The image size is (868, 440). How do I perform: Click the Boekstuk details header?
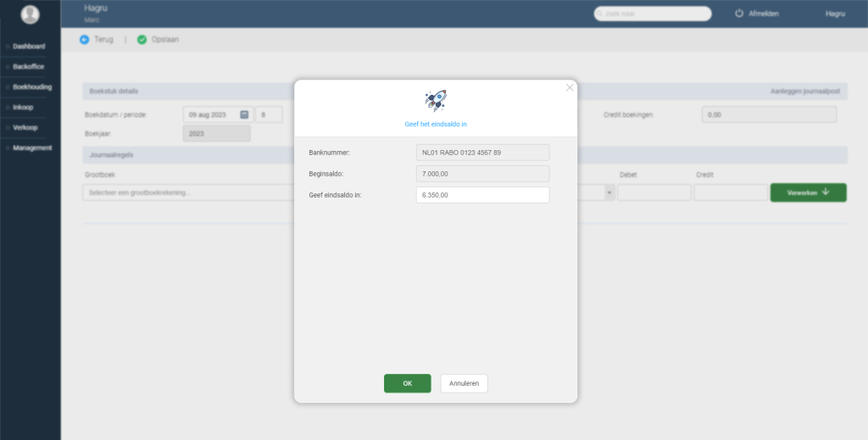click(114, 91)
